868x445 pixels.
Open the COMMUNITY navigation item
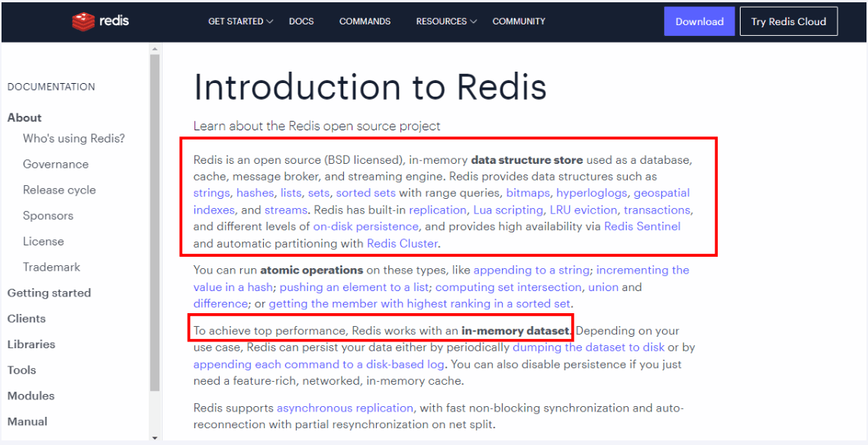click(x=519, y=21)
